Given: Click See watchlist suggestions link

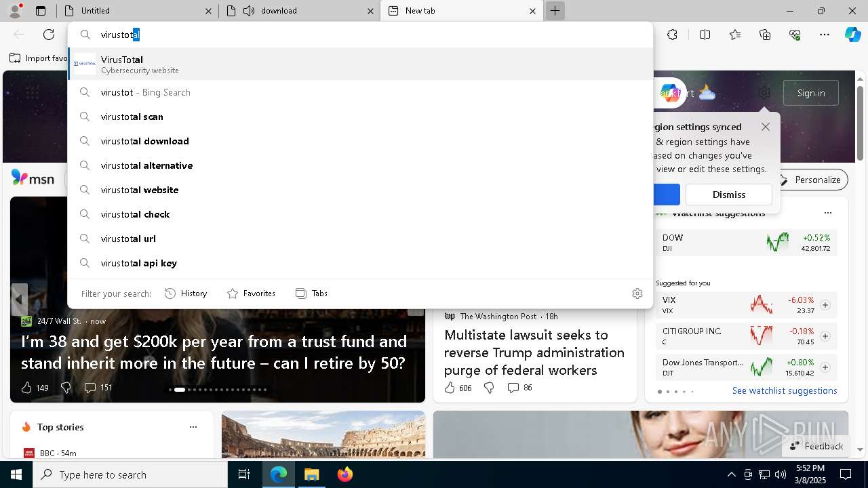Looking at the screenshot, I should (785, 390).
